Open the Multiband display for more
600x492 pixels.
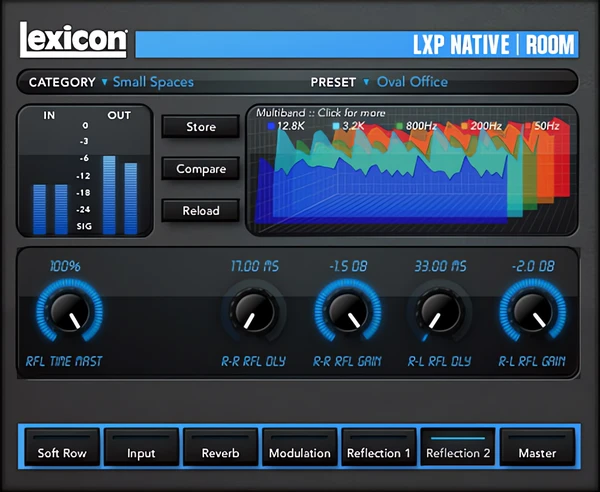coord(412,170)
